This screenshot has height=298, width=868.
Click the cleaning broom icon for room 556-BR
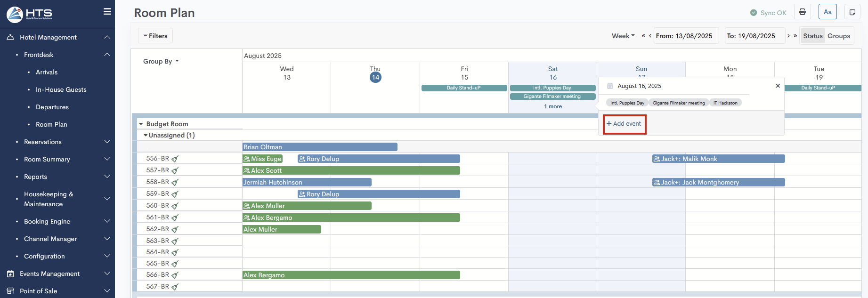pyautogui.click(x=175, y=159)
